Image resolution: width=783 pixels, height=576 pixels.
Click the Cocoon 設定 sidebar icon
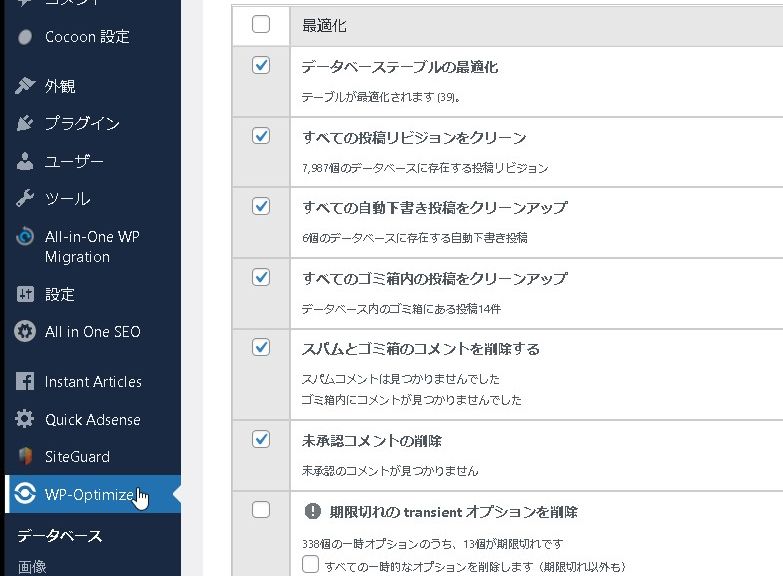click(x=25, y=37)
